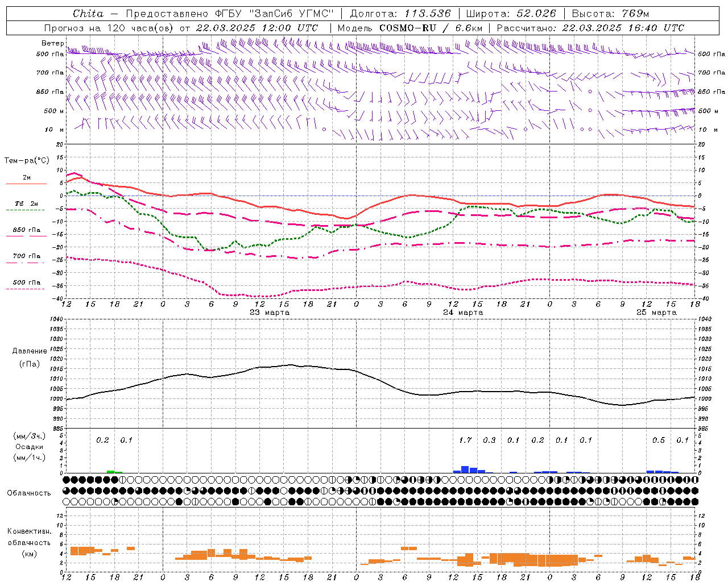The height and width of the screenshot is (582, 728).
Task: Click the 'Облачность' cloudiness label
Action: 29,493
